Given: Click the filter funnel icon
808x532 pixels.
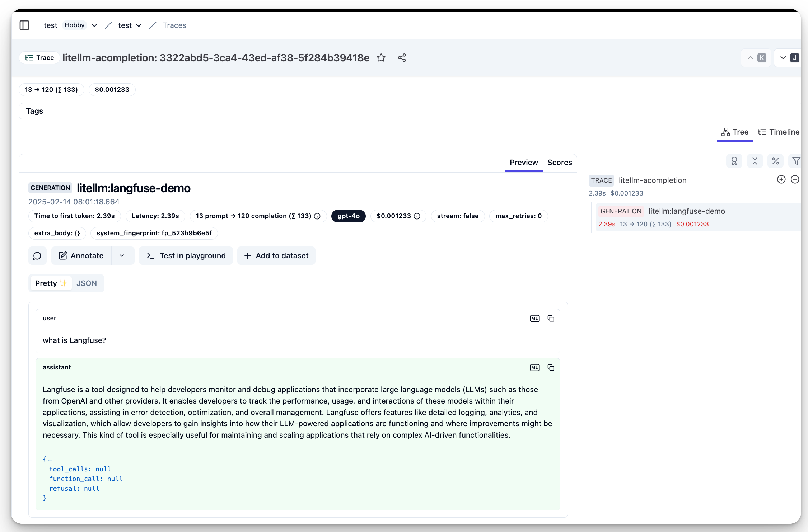Looking at the screenshot, I should click(796, 161).
